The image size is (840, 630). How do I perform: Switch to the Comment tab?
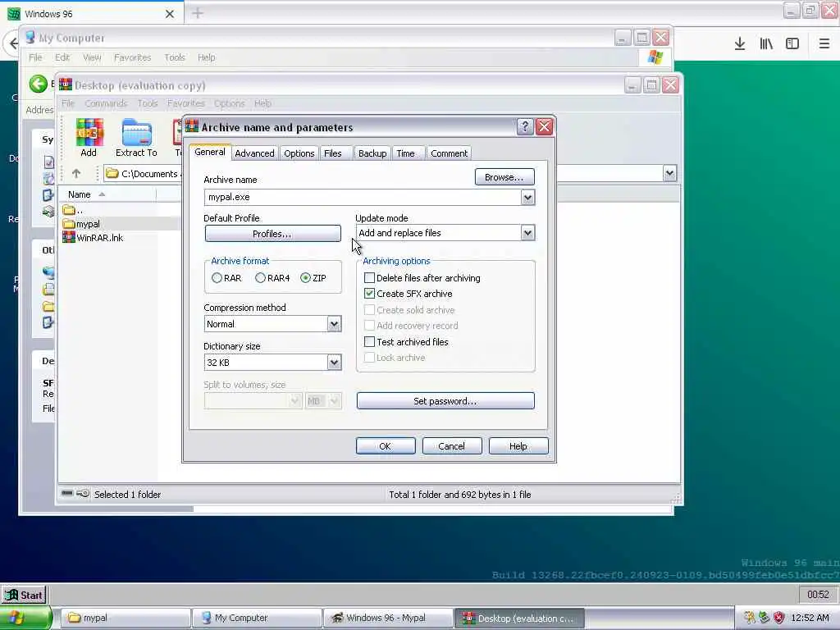[449, 153]
